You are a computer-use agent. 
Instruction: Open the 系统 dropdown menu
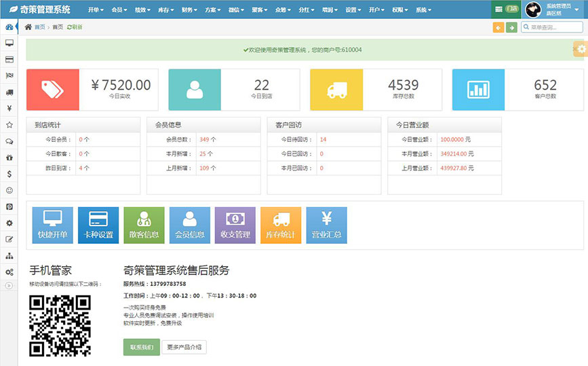pyautogui.click(x=423, y=10)
